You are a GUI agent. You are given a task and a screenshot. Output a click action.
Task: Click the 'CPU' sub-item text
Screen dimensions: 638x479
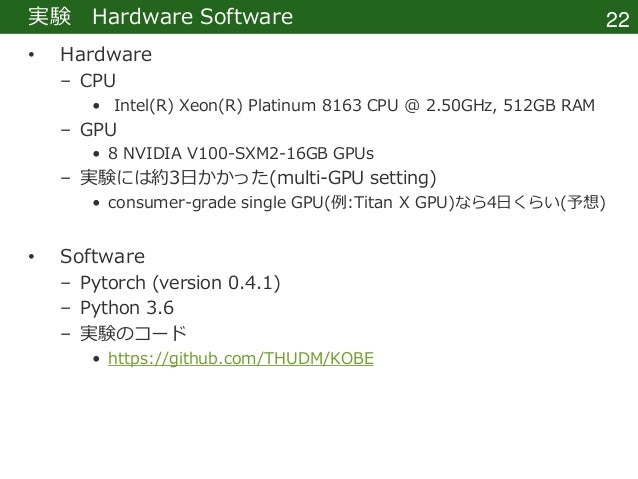point(98,81)
